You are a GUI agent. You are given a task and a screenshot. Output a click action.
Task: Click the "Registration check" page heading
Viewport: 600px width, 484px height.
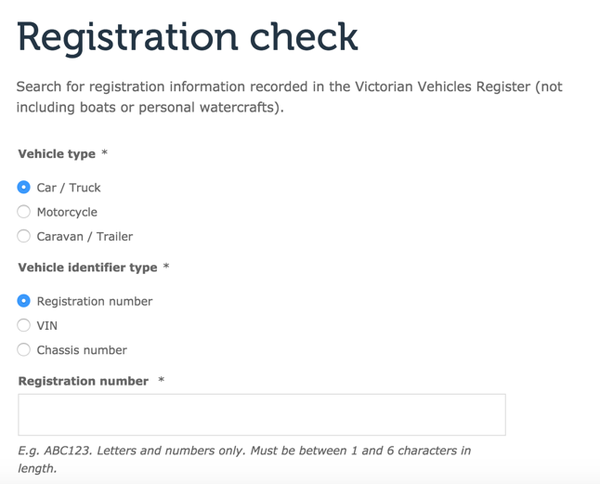tap(188, 37)
